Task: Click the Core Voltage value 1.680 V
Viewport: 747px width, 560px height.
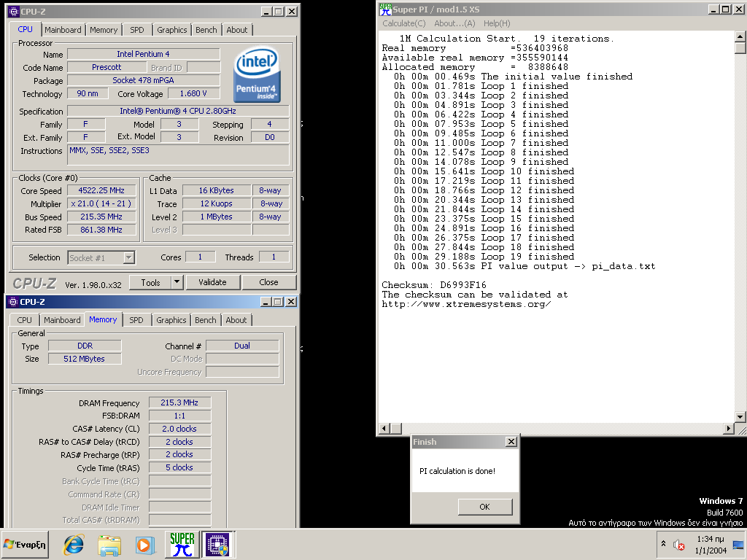Action: tap(193, 94)
